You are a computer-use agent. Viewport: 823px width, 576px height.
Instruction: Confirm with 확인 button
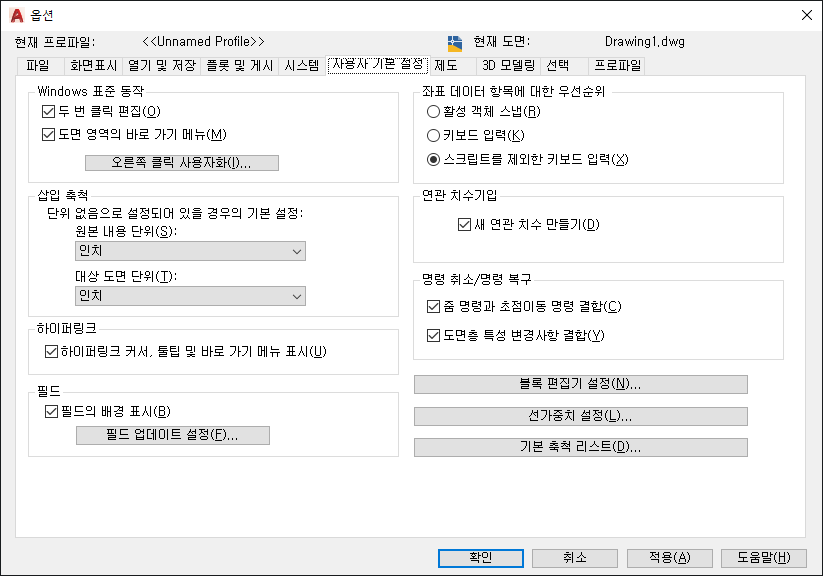[x=481, y=558]
